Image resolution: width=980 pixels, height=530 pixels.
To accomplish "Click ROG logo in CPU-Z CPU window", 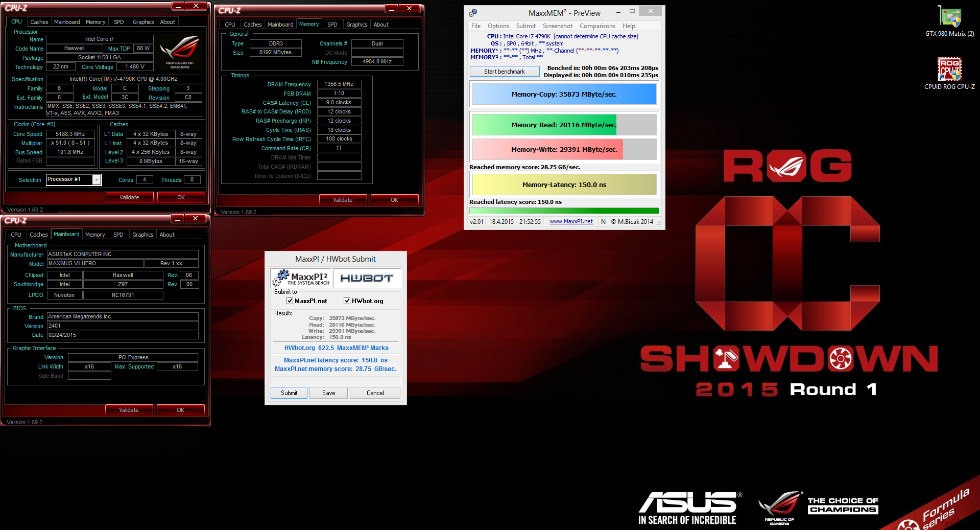I will (179, 52).
